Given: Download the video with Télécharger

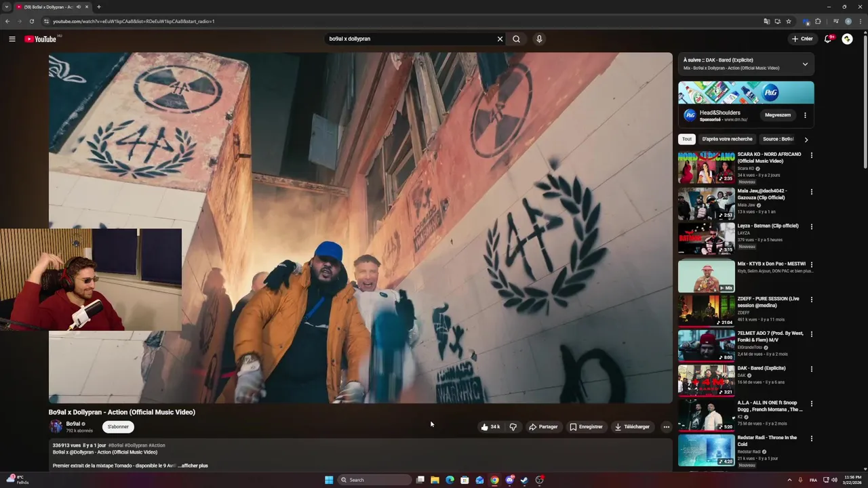Looking at the screenshot, I should coord(632,427).
